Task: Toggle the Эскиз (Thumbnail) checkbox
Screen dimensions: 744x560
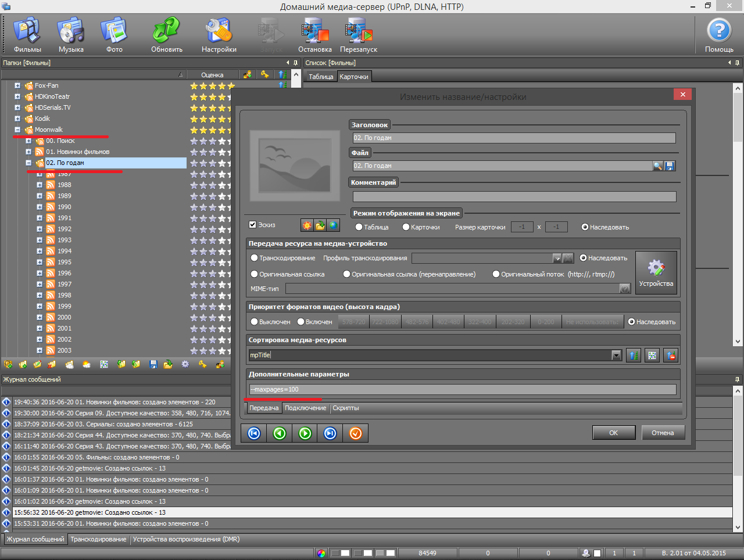Action: (253, 225)
